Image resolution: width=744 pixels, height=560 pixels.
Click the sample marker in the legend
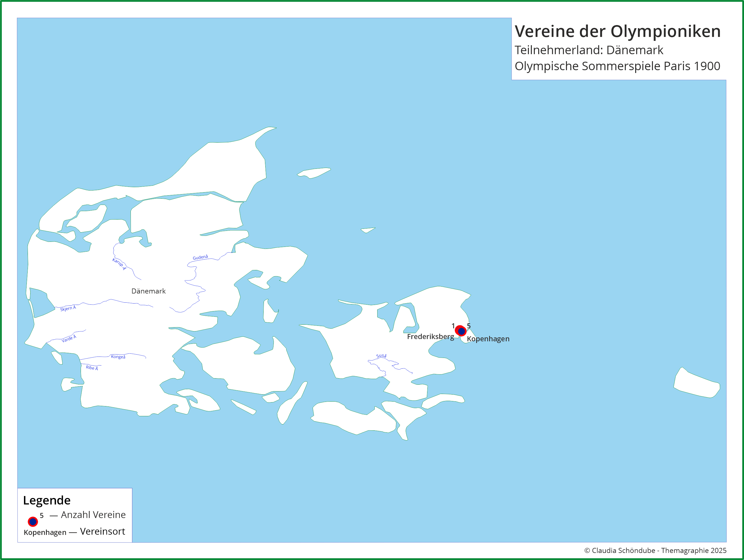(33, 522)
